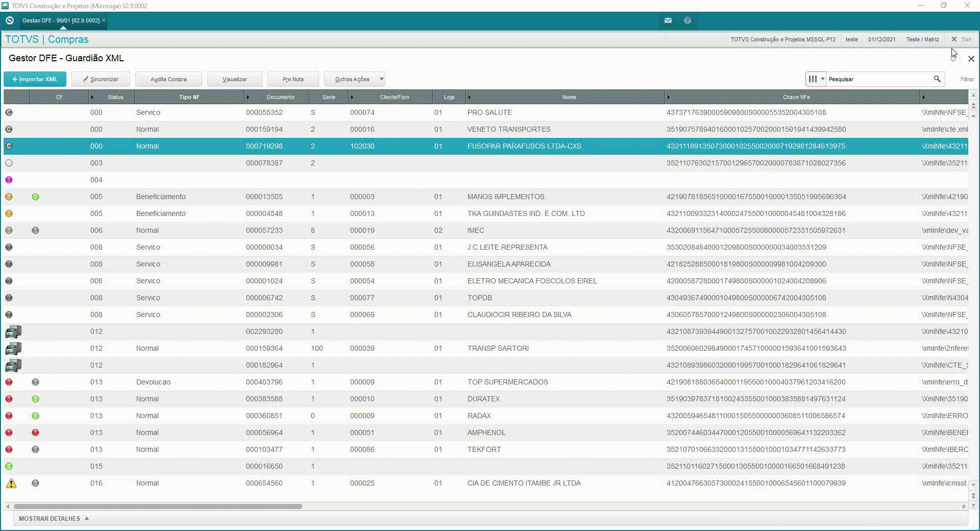
Task: Click truck icon of TRANSP SARTORI row
Action: pos(13,348)
